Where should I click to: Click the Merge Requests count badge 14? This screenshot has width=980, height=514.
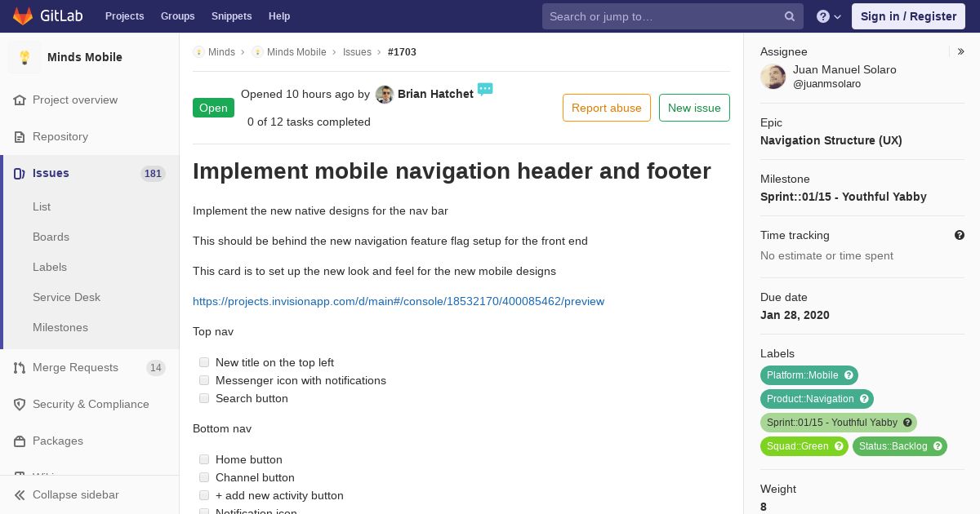[x=156, y=368]
